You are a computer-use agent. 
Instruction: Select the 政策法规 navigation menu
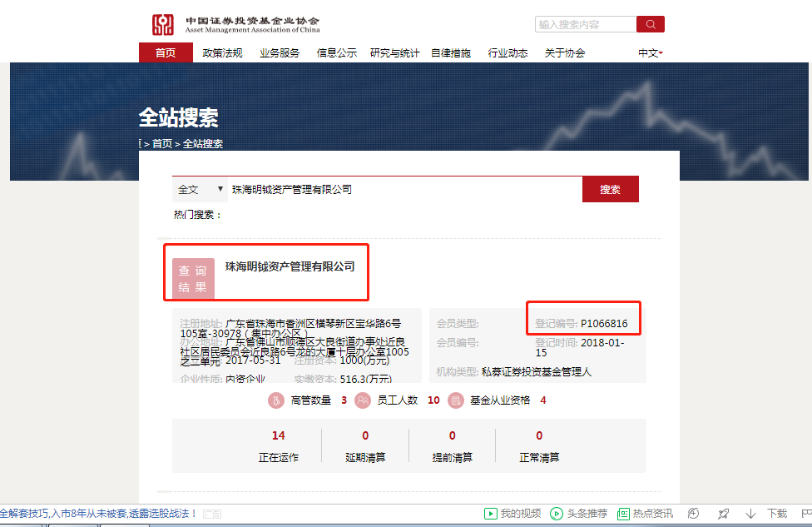222,52
